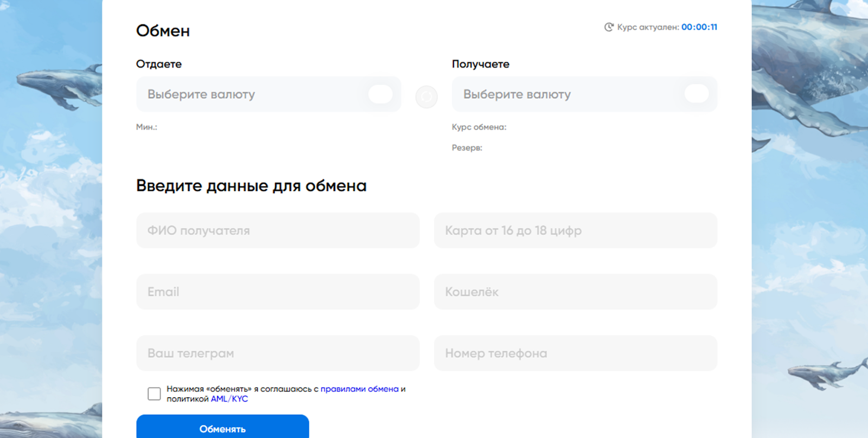Select the "Номер телефона" input field
This screenshot has width=868, height=438.
point(576,353)
